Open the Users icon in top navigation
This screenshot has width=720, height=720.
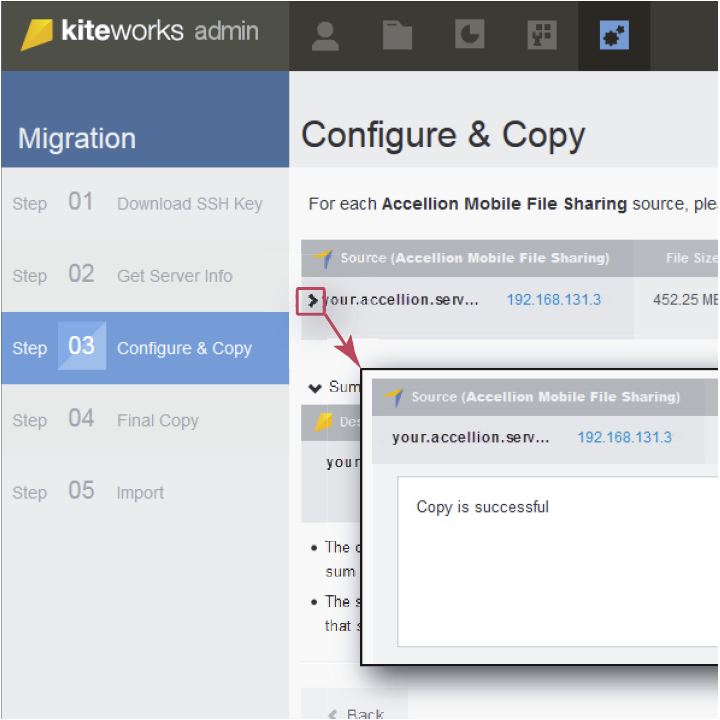[x=325, y=36]
